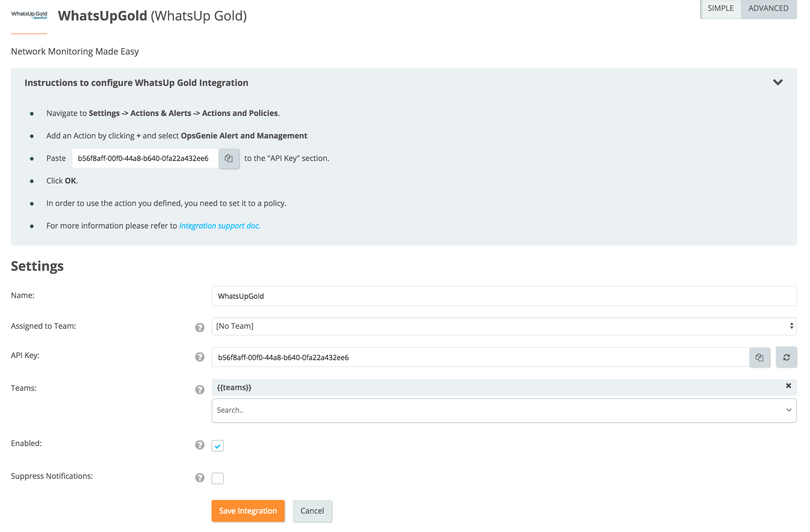Enable Suppress Notifications checkbox

pyautogui.click(x=217, y=478)
